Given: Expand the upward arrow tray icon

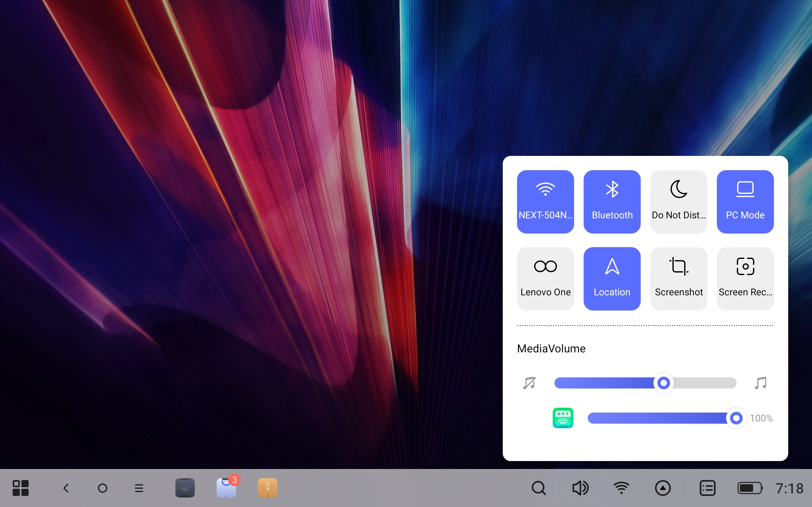Looking at the screenshot, I should (x=663, y=488).
